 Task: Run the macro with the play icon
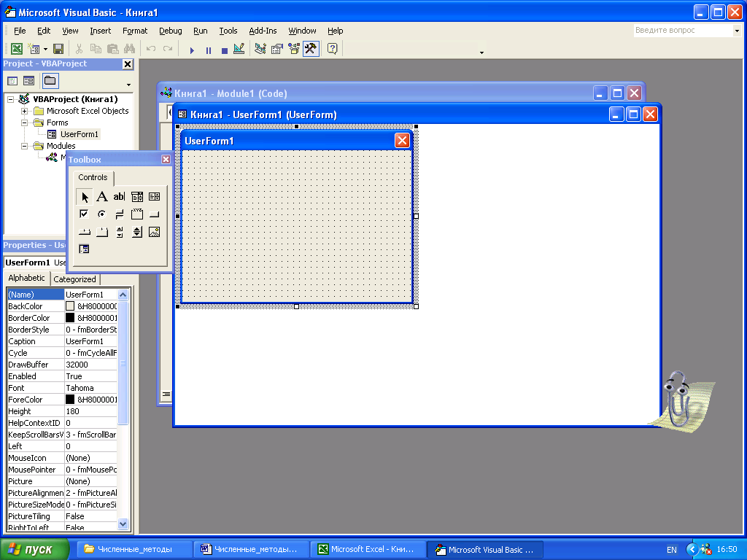coord(192,50)
